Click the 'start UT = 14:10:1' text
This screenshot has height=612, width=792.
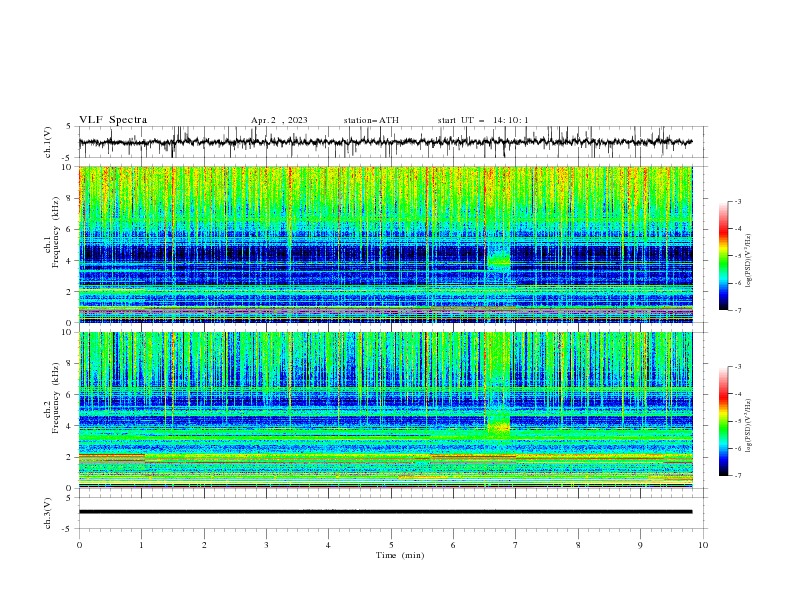pyautogui.click(x=483, y=120)
